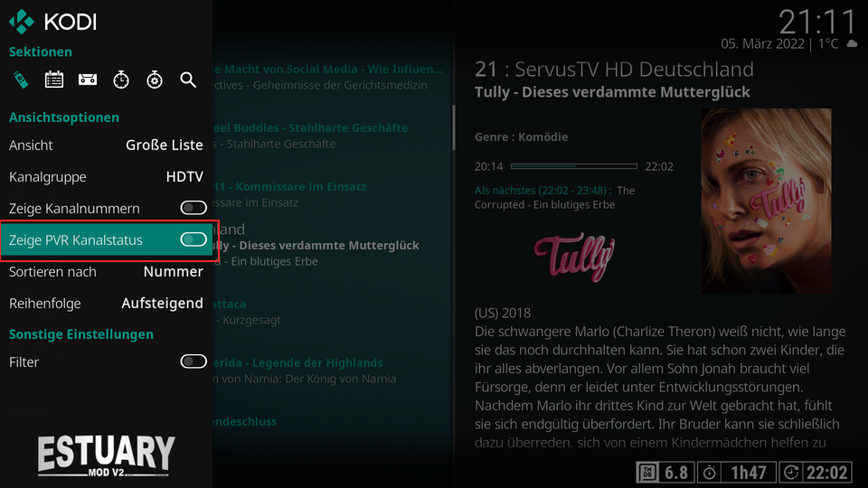868x488 pixels.
Task: Click the programme progress bar
Action: tap(573, 166)
